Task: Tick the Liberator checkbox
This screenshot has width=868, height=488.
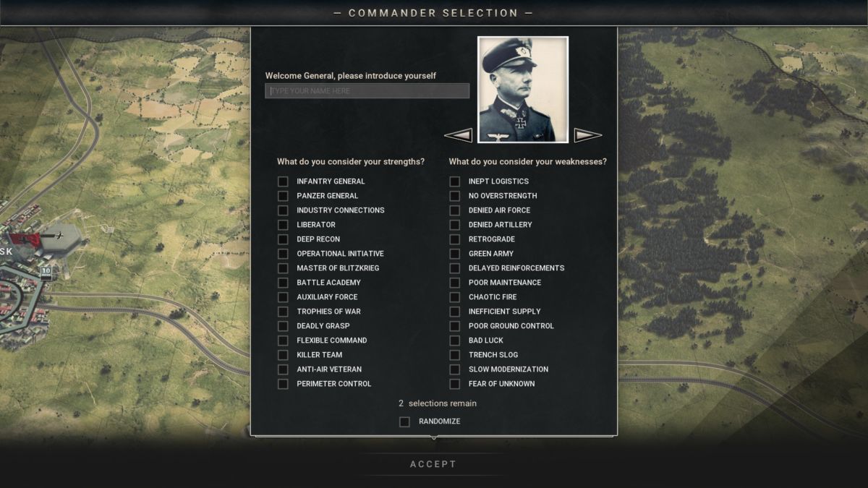Action: tap(283, 225)
